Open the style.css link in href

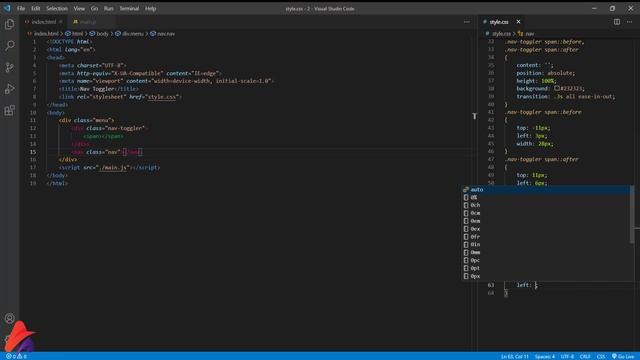pyautogui.click(x=162, y=97)
